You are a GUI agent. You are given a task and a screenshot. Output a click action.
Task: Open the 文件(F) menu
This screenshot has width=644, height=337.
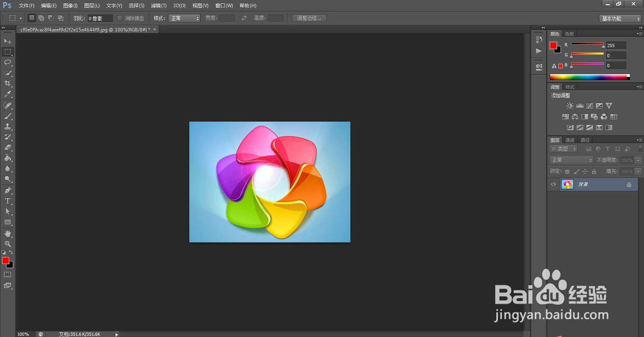click(27, 6)
